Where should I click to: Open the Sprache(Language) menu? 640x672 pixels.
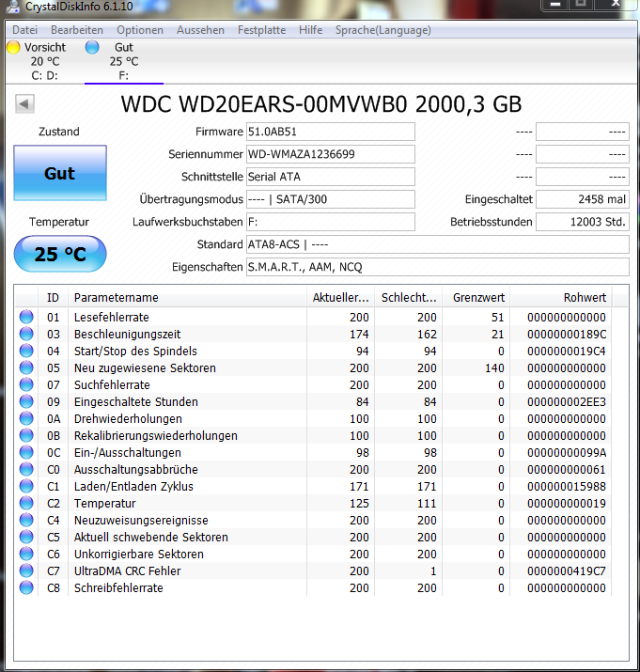(382, 30)
